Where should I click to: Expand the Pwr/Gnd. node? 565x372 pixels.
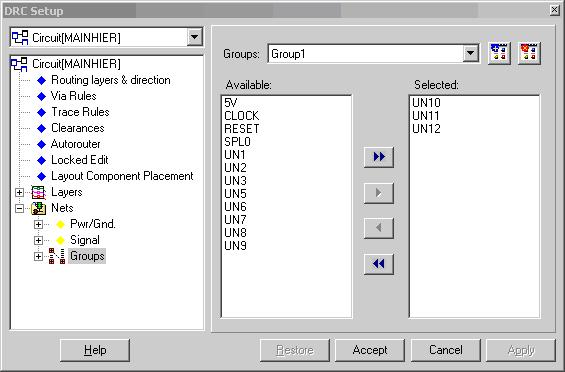(38, 224)
